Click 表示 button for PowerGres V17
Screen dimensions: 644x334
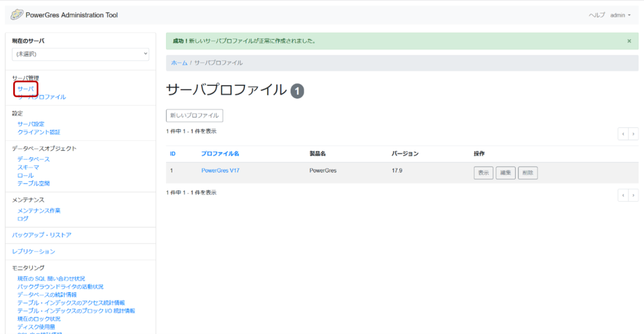tap(484, 173)
